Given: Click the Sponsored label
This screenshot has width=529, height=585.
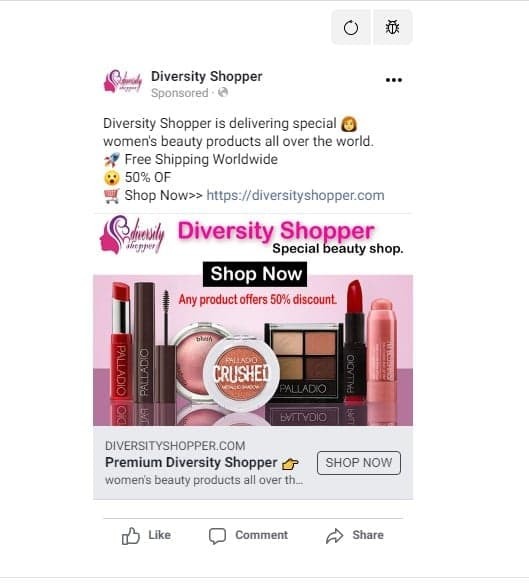Looking at the screenshot, I should [x=179, y=93].
